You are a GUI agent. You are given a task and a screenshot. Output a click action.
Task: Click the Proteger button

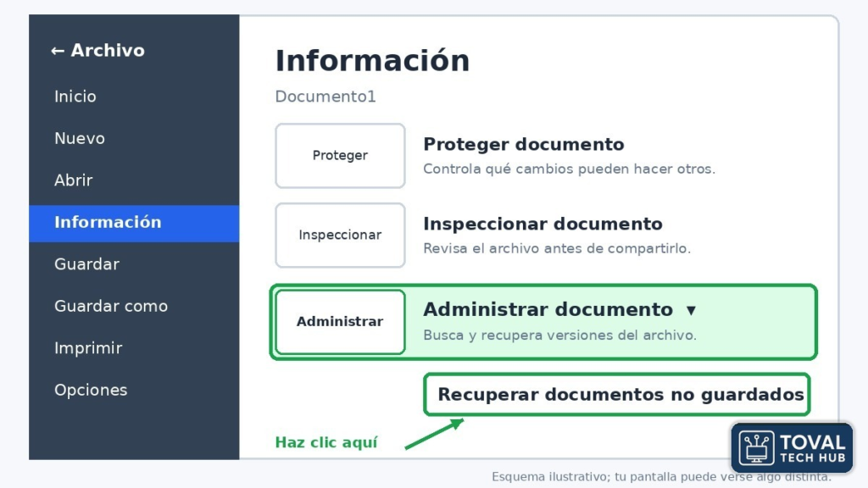(340, 156)
